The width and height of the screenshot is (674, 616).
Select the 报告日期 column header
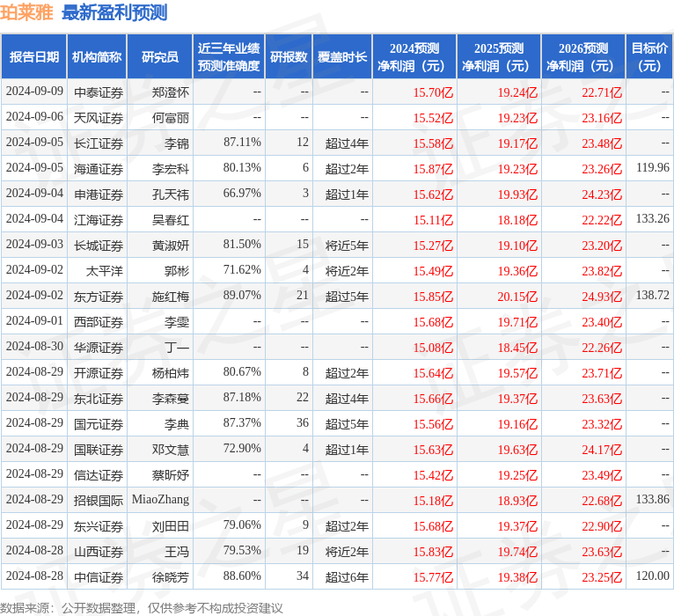(34, 57)
